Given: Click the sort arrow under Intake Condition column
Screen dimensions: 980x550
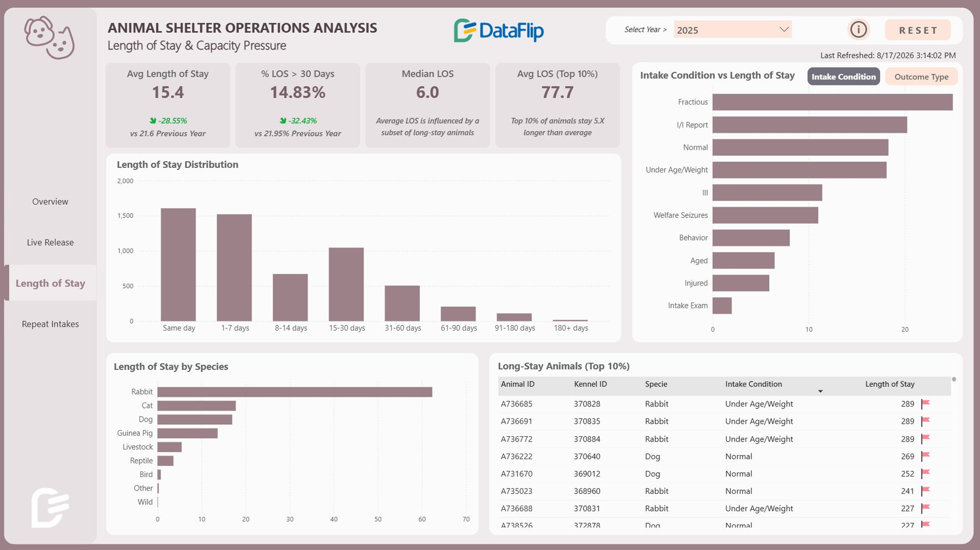Looking at the screenshot, I should (x=820, y=391).
